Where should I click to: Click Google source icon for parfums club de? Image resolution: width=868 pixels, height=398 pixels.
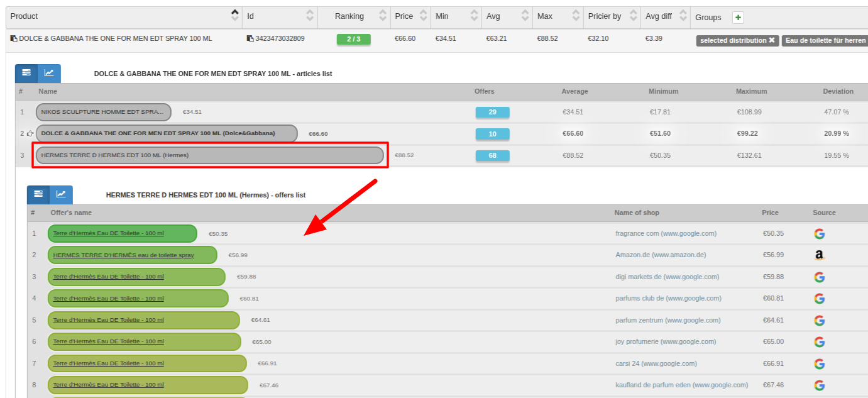[x=819, y=299]
